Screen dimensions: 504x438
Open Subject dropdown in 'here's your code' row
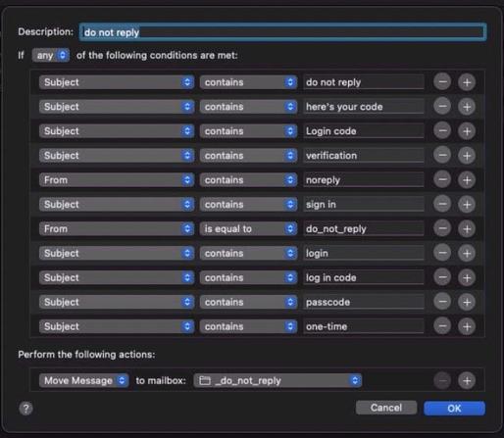pos(117,107)
